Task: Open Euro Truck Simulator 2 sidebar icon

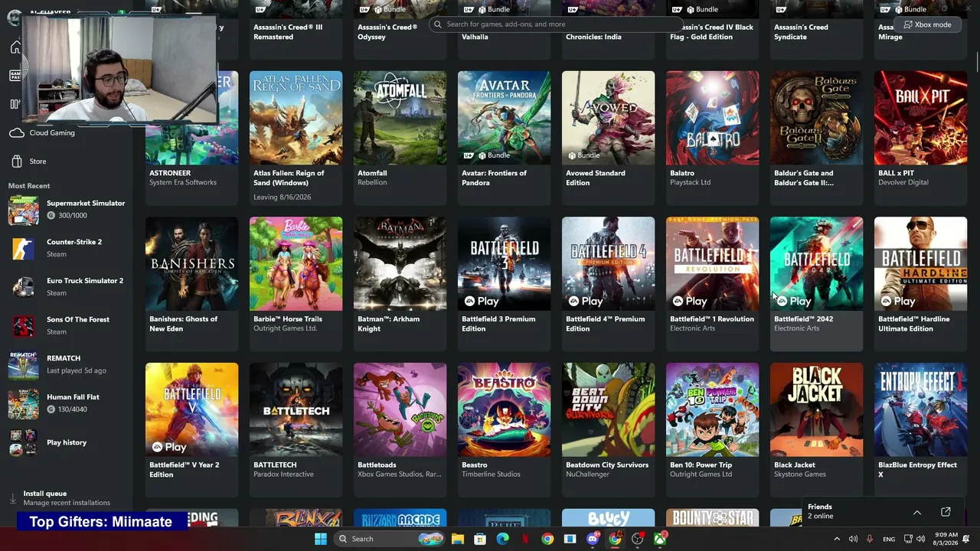Action: 23,287
